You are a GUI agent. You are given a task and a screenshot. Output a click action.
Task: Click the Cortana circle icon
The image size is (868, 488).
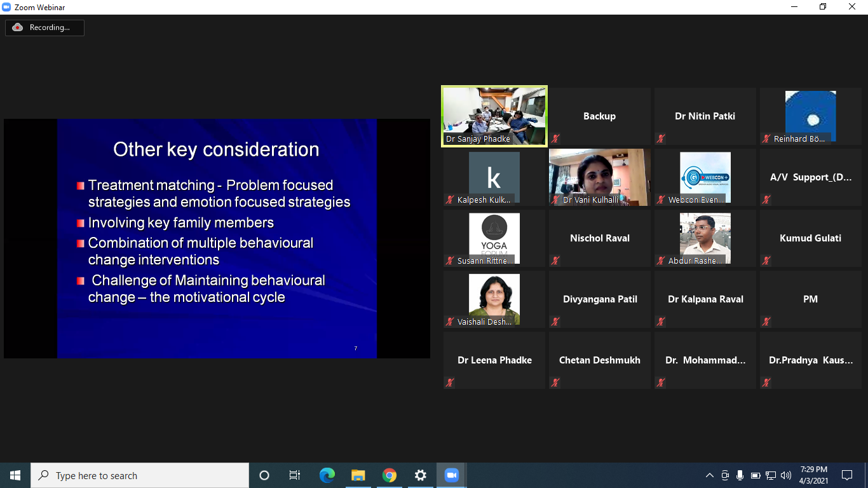pyautogui.click(x=264, y=475)
